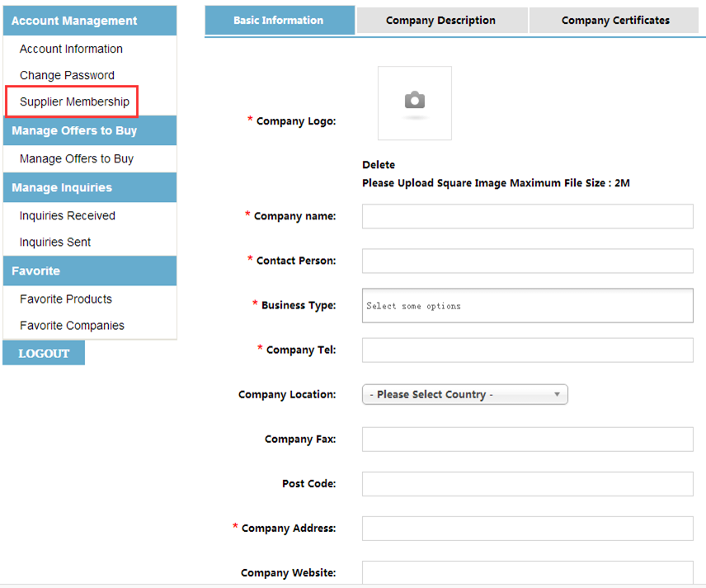Click the camera icon to upload company logo
The width and height of the screenshot is (706, 588).
pyautogui.click(x=415, y=100)
